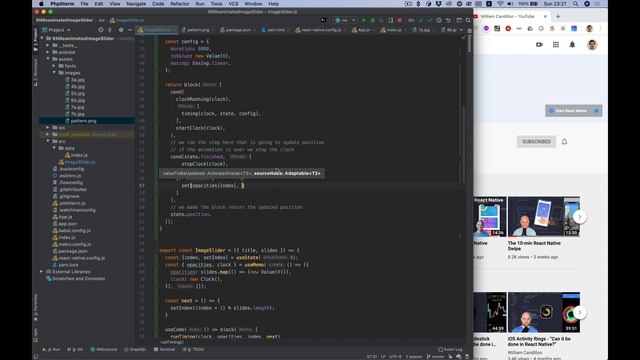Open YouTube apps grid icon
The image size is (640, 360).
pos(556,44)
